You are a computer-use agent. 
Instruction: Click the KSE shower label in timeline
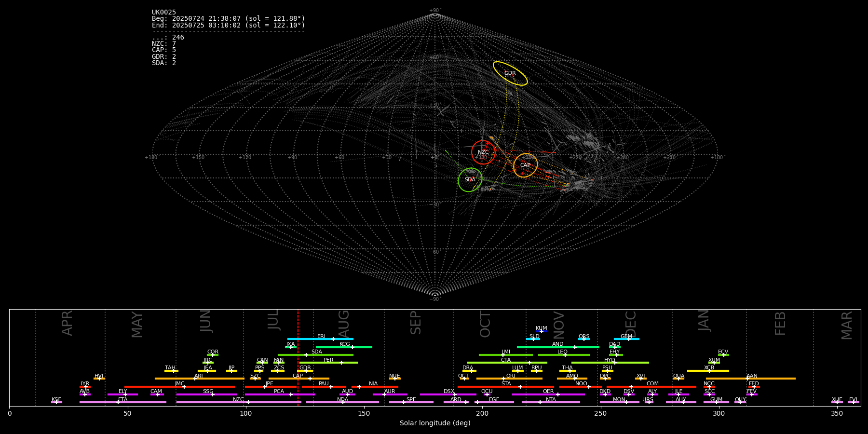[56, 400]
